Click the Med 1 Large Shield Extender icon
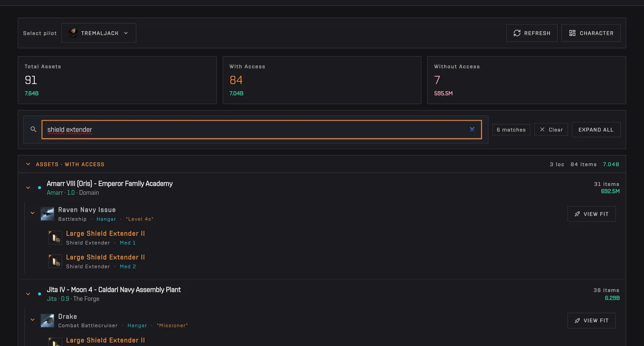The height and width of the screenshot is (346, 644). (x=55, y=238)
